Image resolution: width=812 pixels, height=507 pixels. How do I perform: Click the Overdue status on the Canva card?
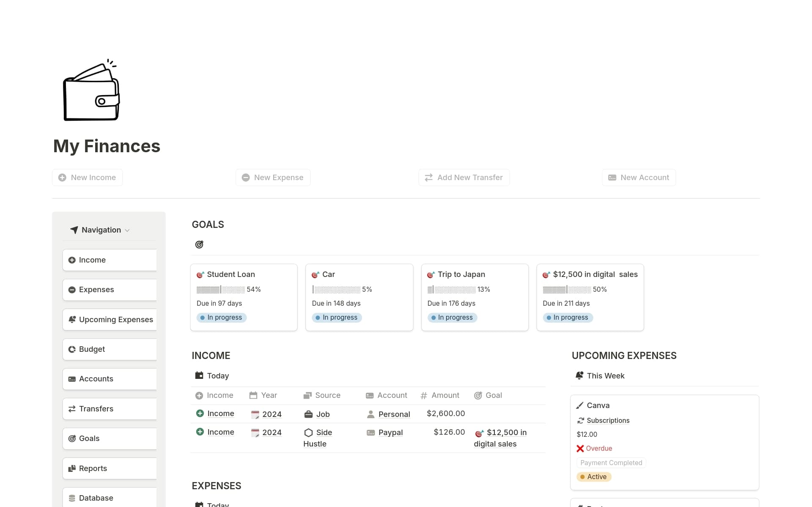pos(594,448)
